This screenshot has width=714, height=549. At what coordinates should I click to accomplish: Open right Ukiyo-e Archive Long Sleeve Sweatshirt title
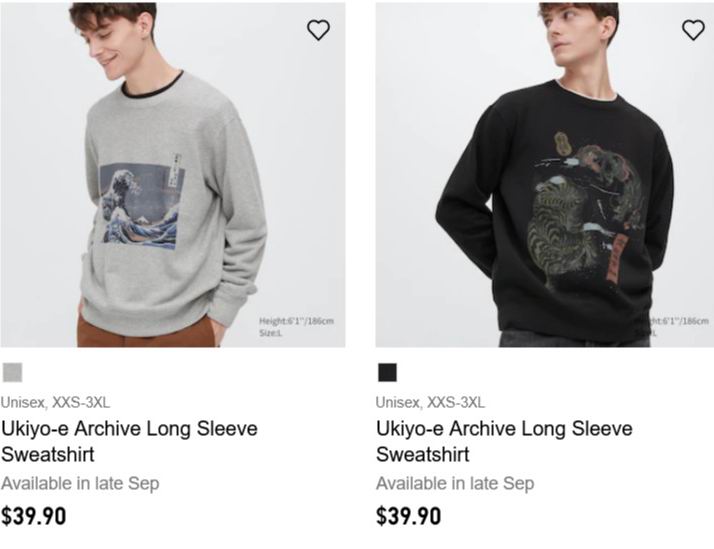[504, 442]
